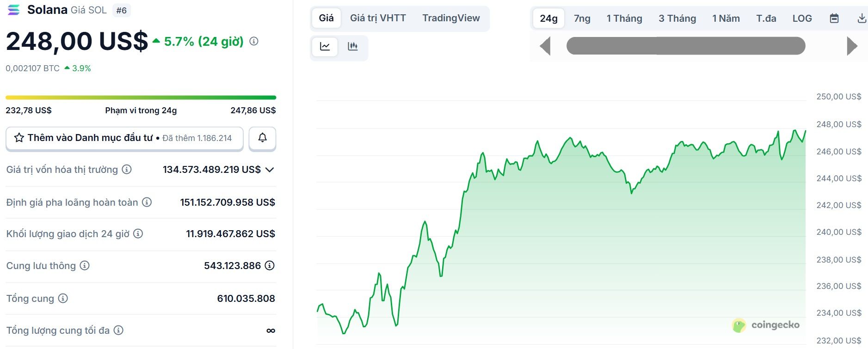Click the Phạm vi trong 24g label

[141, 110]
